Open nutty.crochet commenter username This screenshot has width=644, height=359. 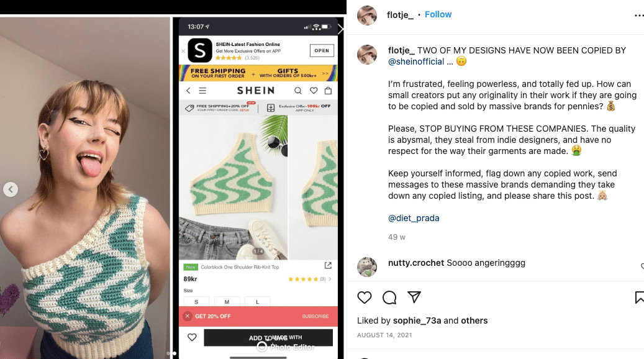[x=416, y=263]
